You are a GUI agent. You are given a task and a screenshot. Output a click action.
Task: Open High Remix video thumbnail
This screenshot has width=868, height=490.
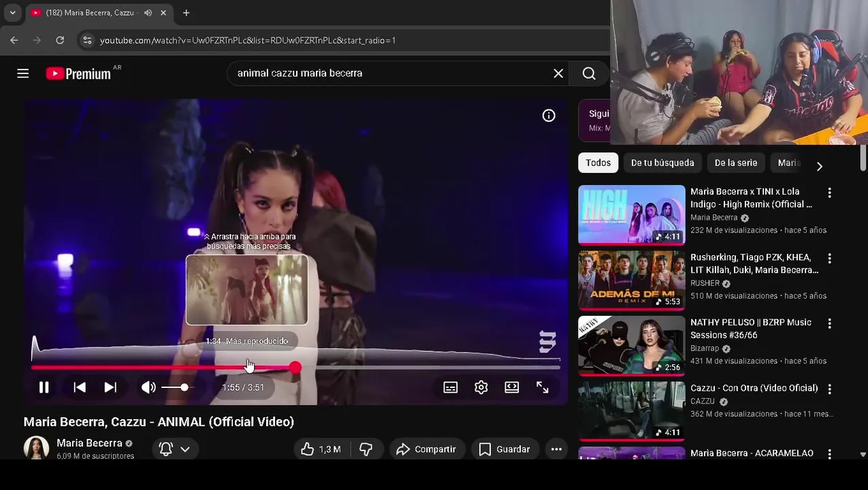pyautogui.click(x=632, y=214)
